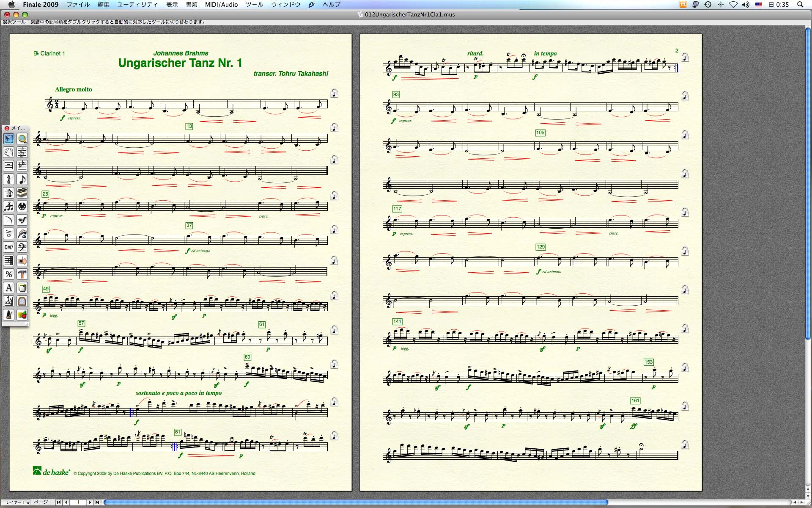Select the HyperScribe keyboard tool
Screen dimensions: 812x508
pyautogui.click(x=22, y=193)
